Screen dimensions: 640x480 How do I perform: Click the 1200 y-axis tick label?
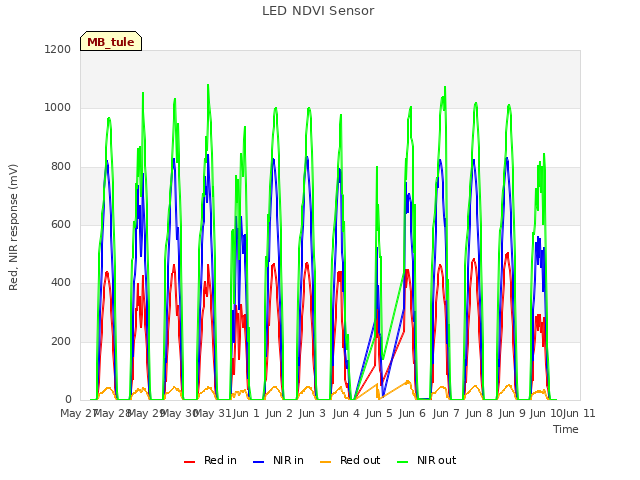click(x=58, y=49)
